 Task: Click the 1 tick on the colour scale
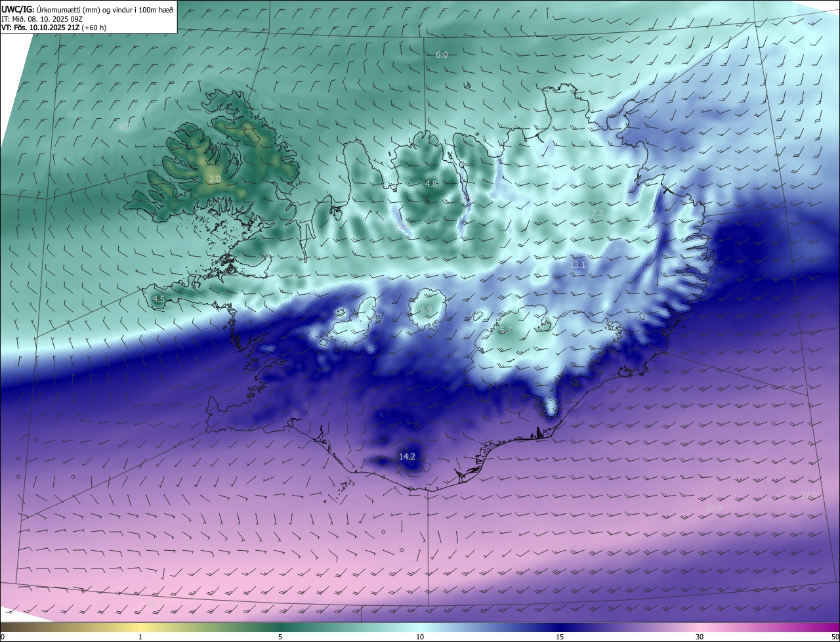[x=140, y=637]
